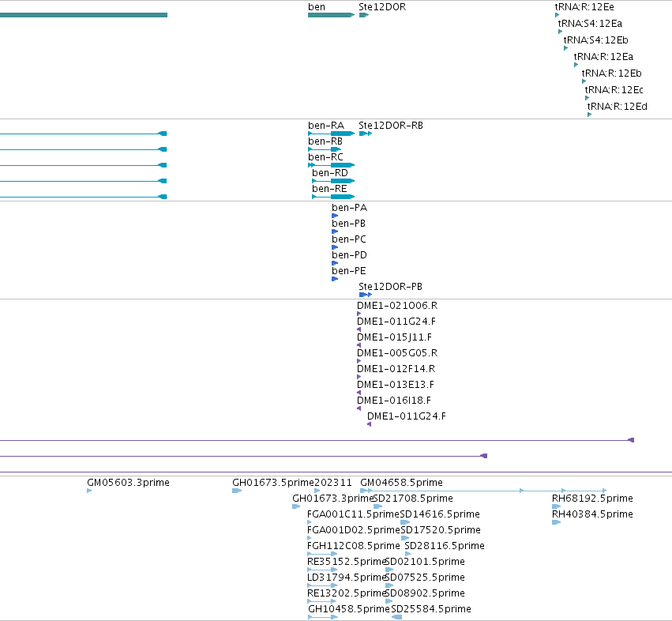Select the FGA001D02.5prime EST label
Image resolution: width=672 pixels, height=621 pixels.
pyautogui.click(x=354, y=530)
